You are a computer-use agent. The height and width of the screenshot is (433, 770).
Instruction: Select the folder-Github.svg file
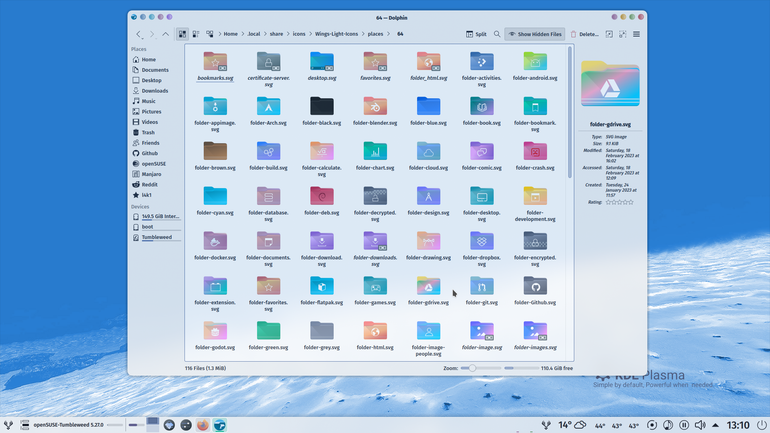coord(535,290)
